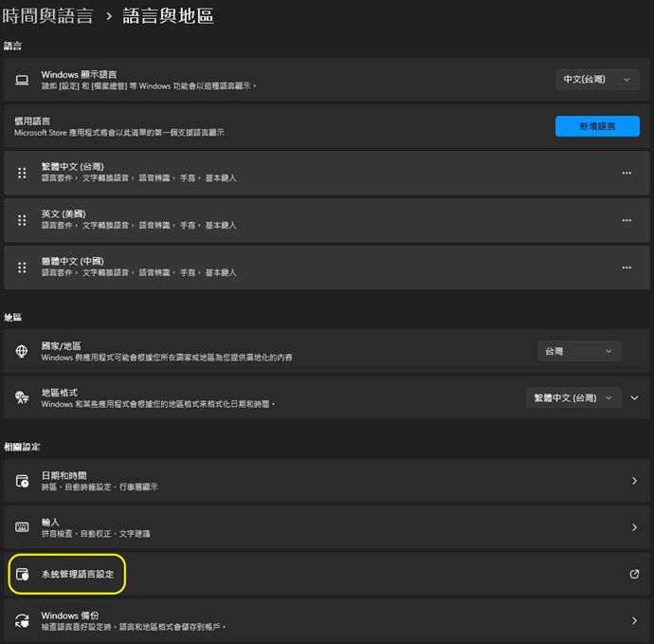Click the 新增語言 button

coord(596,126)
